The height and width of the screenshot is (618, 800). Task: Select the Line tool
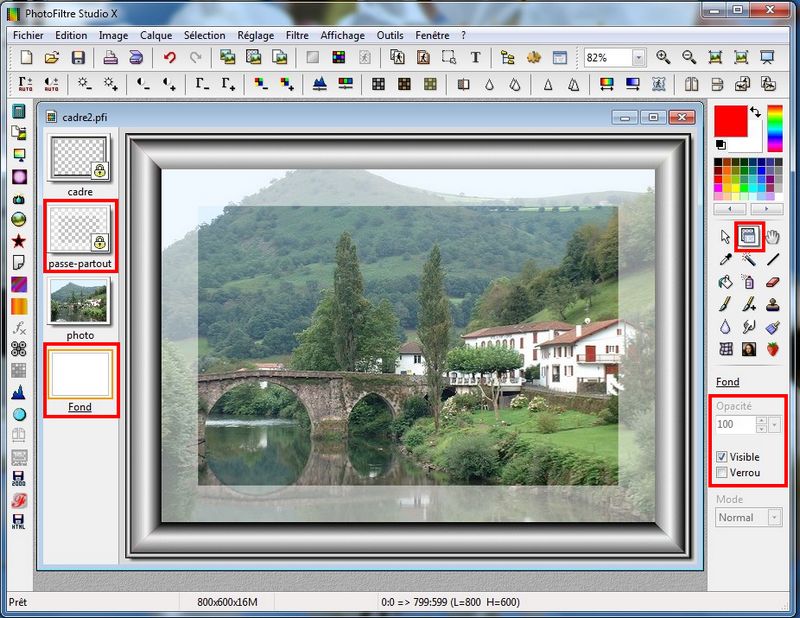click(x=773, y=259)
